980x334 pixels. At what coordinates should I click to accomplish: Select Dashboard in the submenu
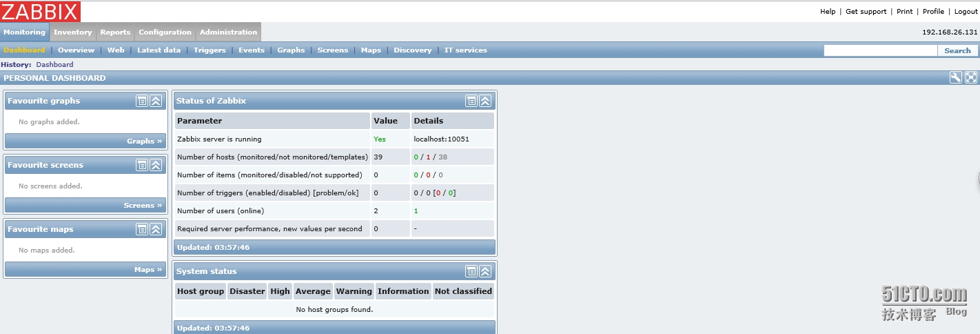click(x=24, y=50)
